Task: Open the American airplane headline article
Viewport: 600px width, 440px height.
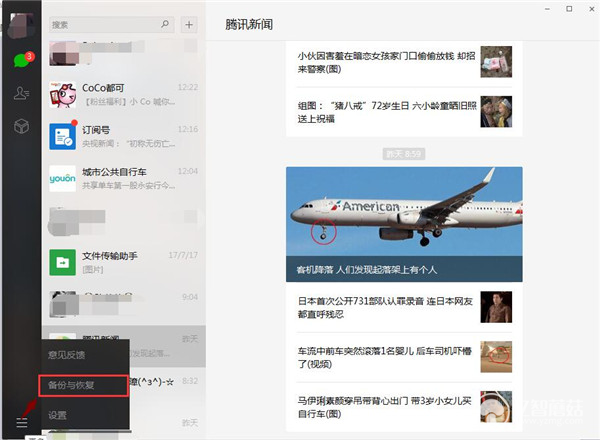Action: click(x=404, y=224)
